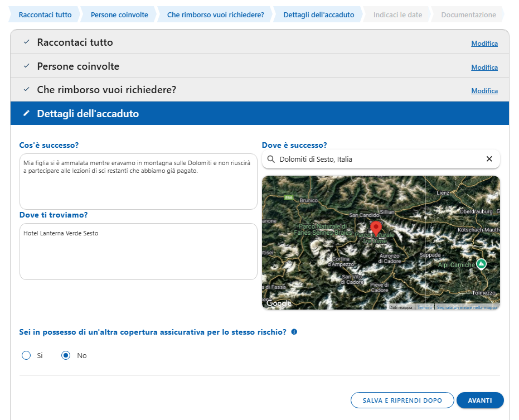Click info icon beside insurance coverage question

(294, 332)
